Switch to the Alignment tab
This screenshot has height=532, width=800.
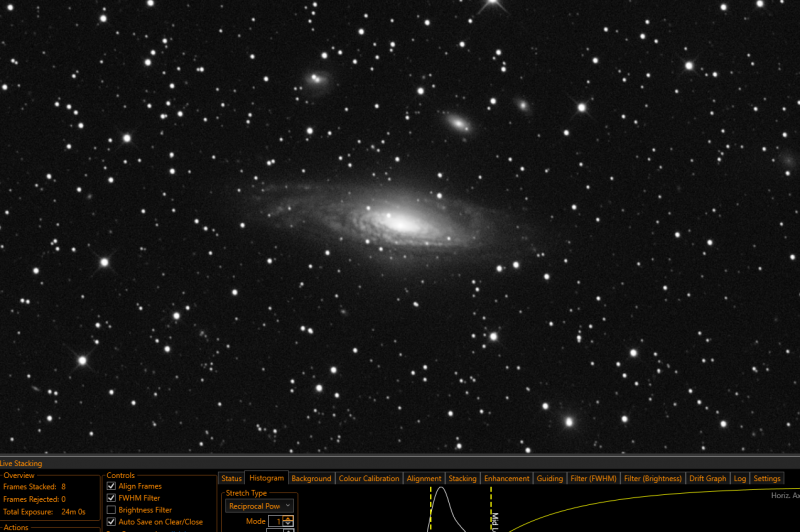click(423, 478)
